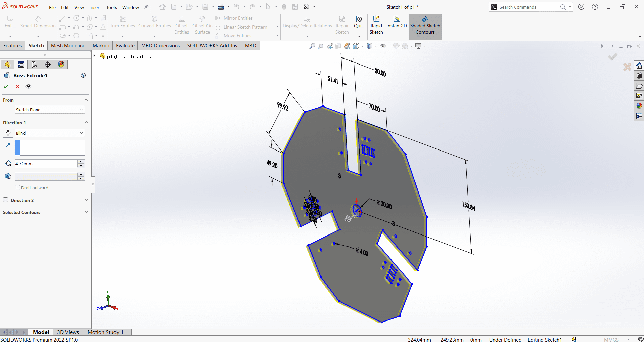Click the Zoom to Area icon
This screenshot has width=644, height=342.
[x=321, y=46]
